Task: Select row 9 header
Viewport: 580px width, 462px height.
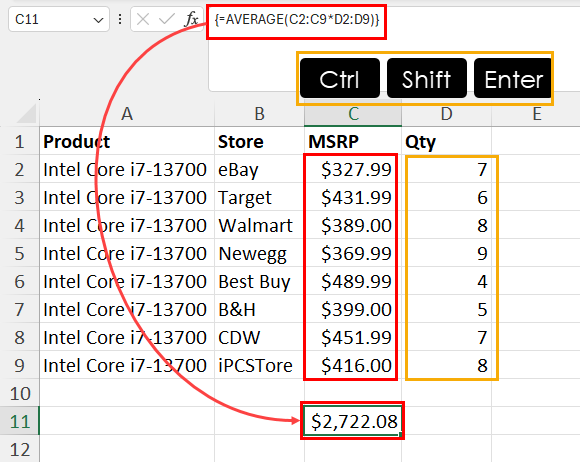Action: (x=20, y=365)
